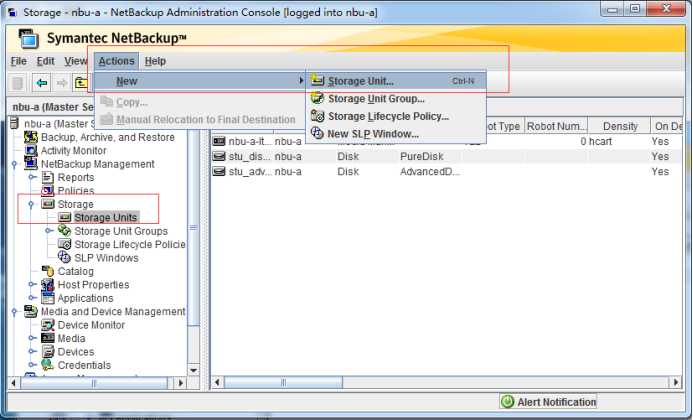Choose Storage Unit Group... menu entry
The height and width of the screenshot is (420, 693).
(396, 99)
